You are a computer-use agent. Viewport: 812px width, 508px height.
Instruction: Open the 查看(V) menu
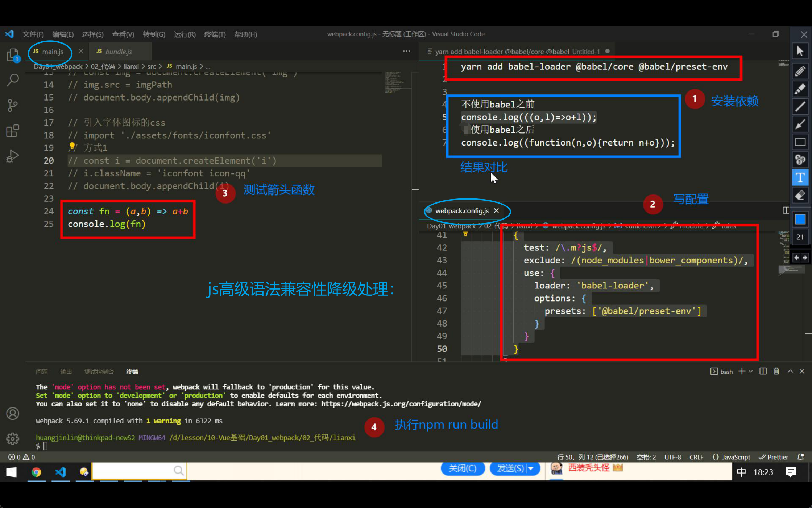[123, 34]
